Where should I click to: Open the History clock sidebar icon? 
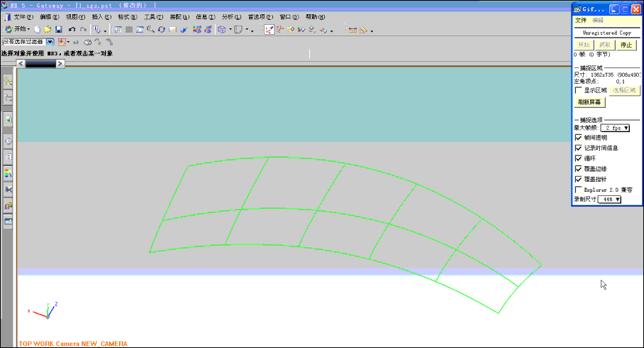pyautogui.click(x=8, y=141)
